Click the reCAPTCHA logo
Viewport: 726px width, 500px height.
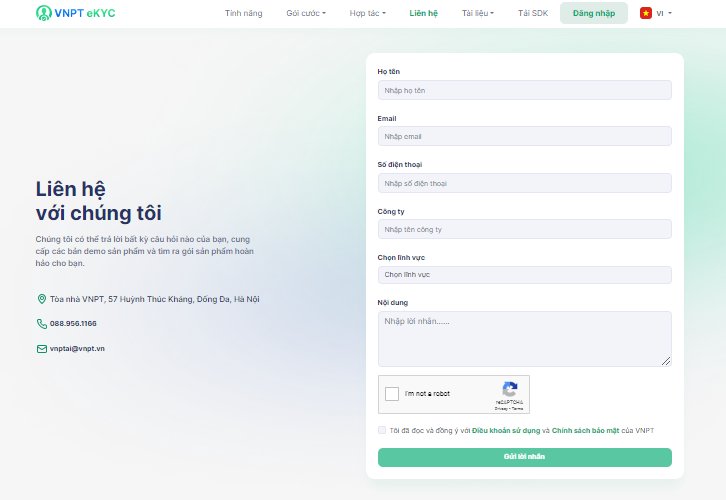coord(509,389)
